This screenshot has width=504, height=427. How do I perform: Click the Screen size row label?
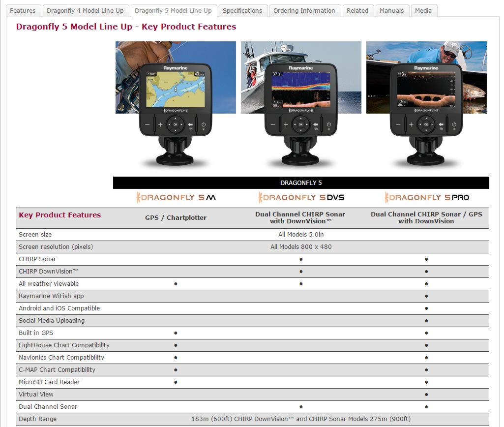pyautogui.click(x=35, y=234)
